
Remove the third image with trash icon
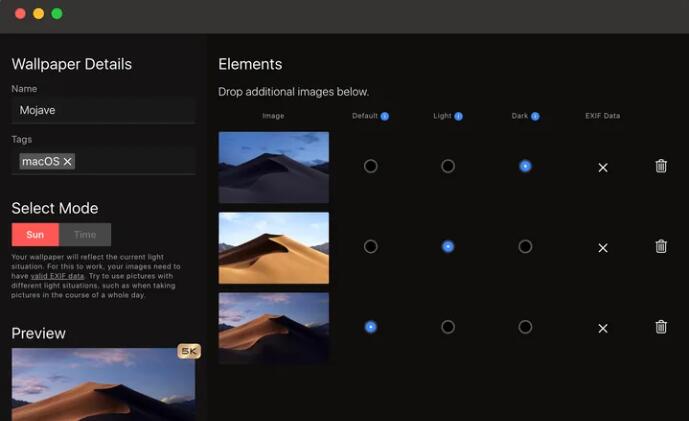click(661, 326)
